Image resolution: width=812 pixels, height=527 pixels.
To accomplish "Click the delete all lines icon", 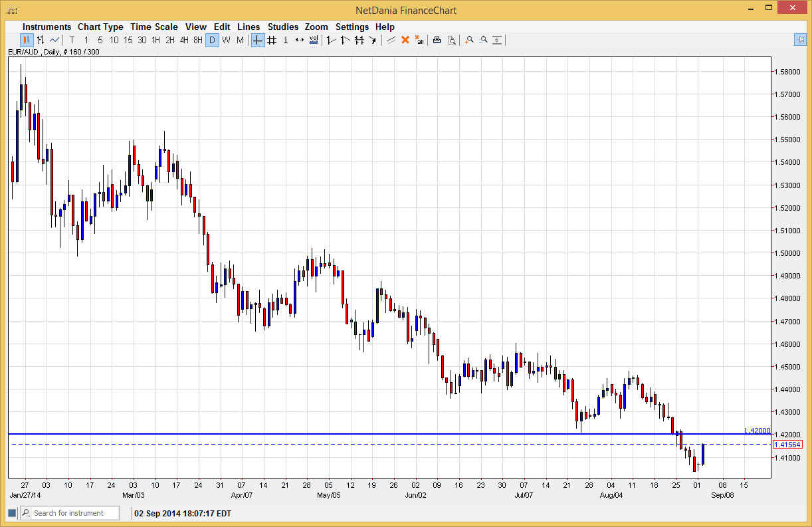I will pos(419,40).
